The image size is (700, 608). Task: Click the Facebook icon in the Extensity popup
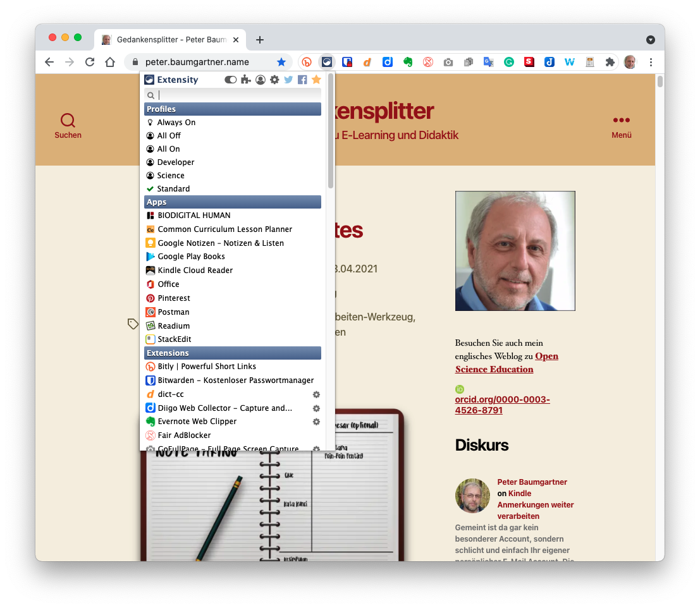pyautogui.click(x=302, y=80)
